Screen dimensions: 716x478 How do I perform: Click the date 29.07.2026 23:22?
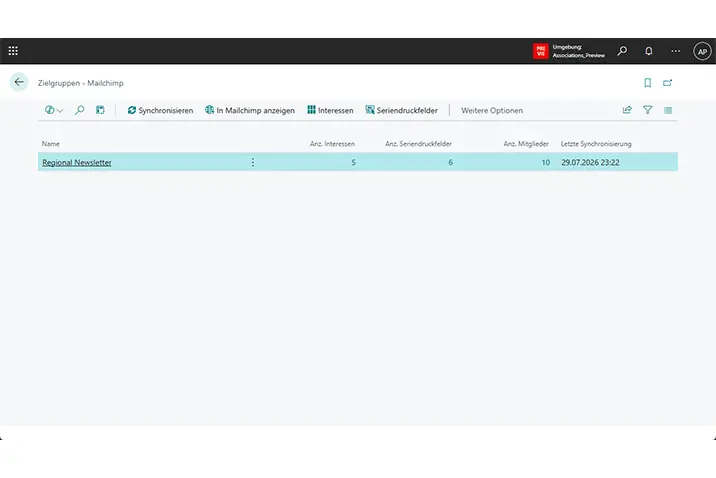(x=590, y=163)
